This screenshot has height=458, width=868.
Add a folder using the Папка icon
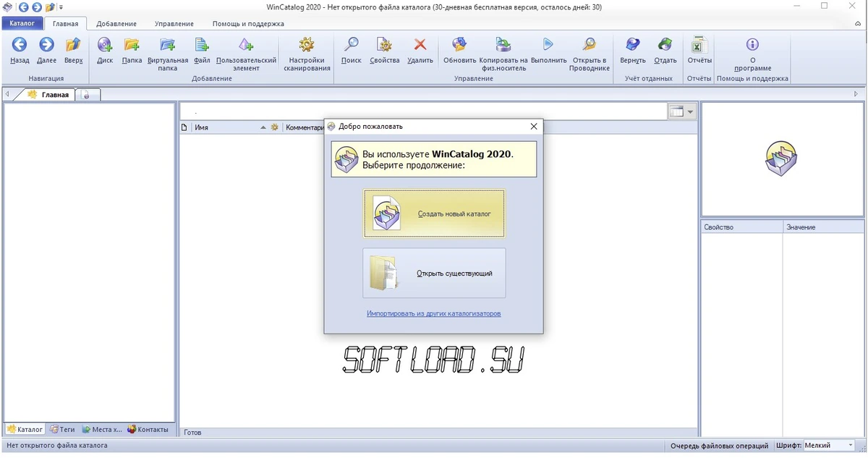pyautogui.click(x=132, y=51)
